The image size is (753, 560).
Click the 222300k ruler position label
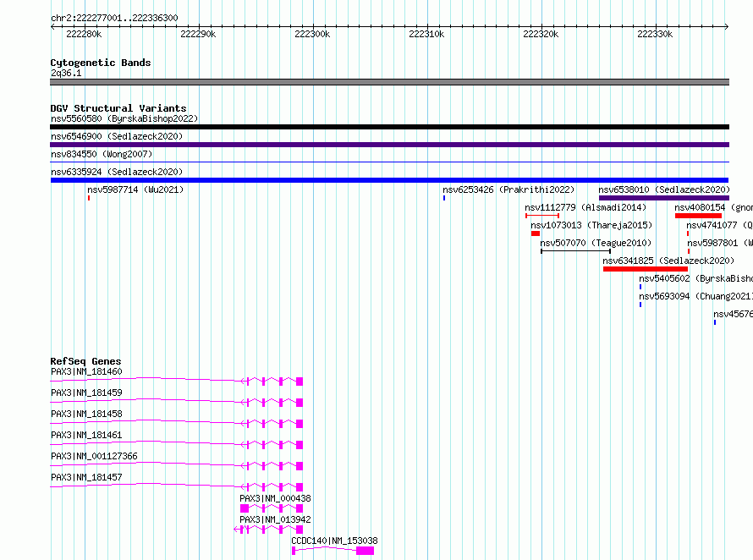tap(312, 34)
